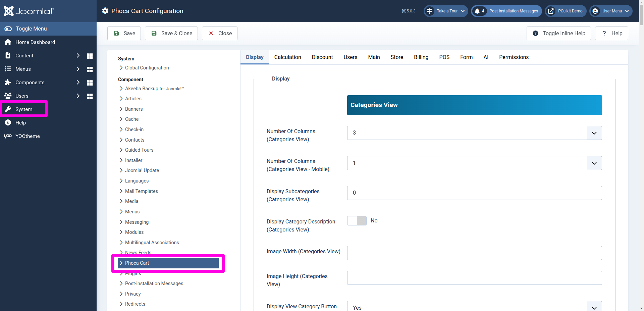Switch to the POS tab
The height and width of the screenshot is (311, 644).
pyautogui.click(x=444, y=57)
